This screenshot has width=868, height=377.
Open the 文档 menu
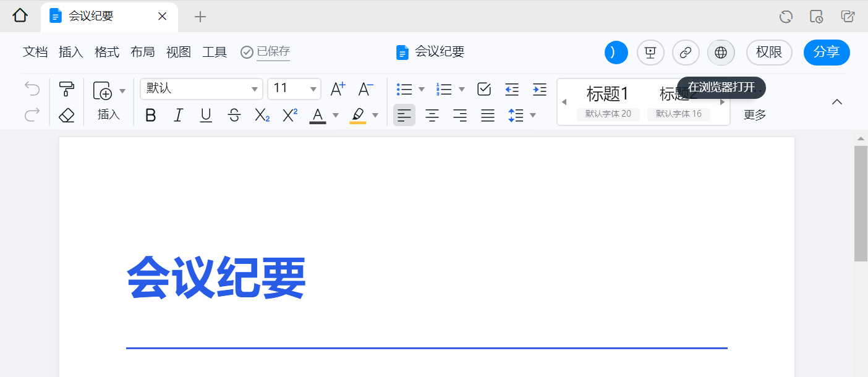(x=35, y=52)
